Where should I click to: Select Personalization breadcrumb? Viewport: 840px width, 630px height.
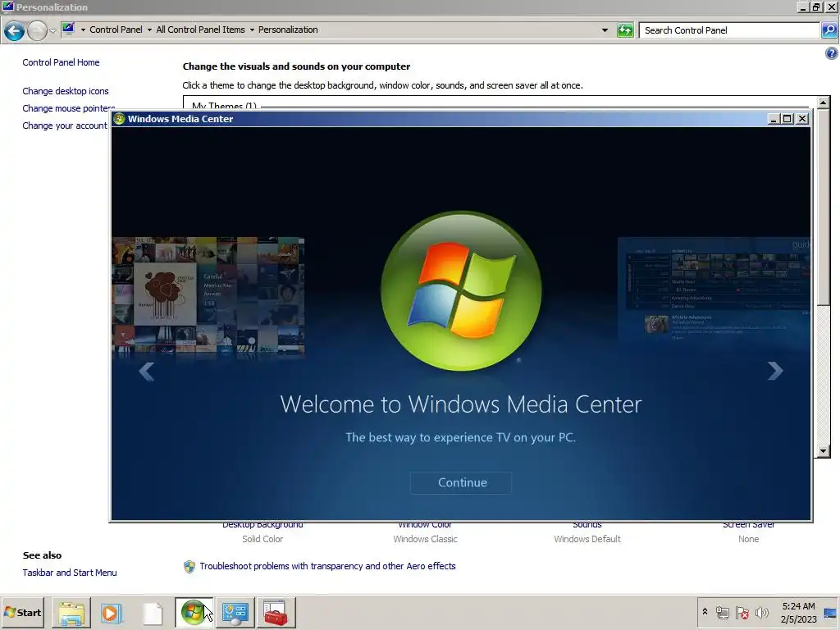(x=288, y=30)
